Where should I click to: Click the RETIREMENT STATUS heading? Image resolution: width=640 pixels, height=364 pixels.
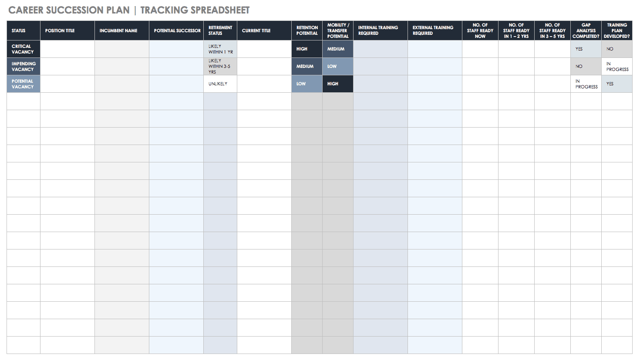tap(220, 30)
